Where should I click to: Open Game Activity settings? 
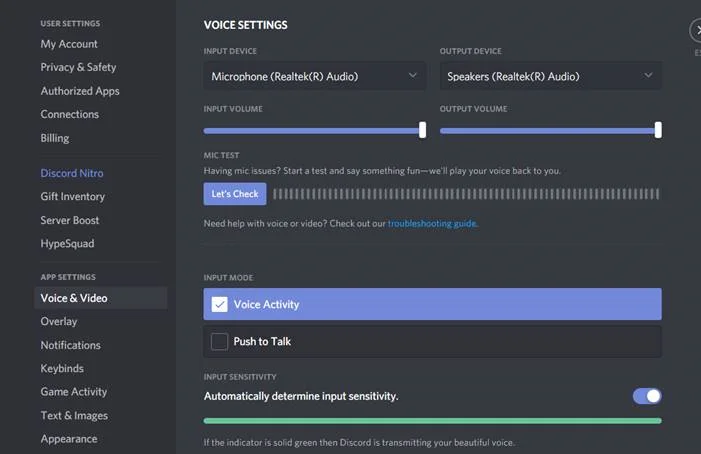tap(74, 392)
